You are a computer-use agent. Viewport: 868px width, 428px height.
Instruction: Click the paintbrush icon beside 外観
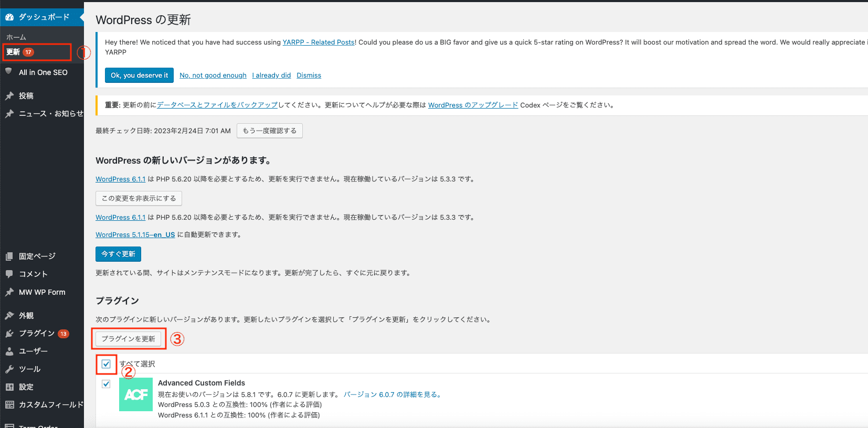9,315
